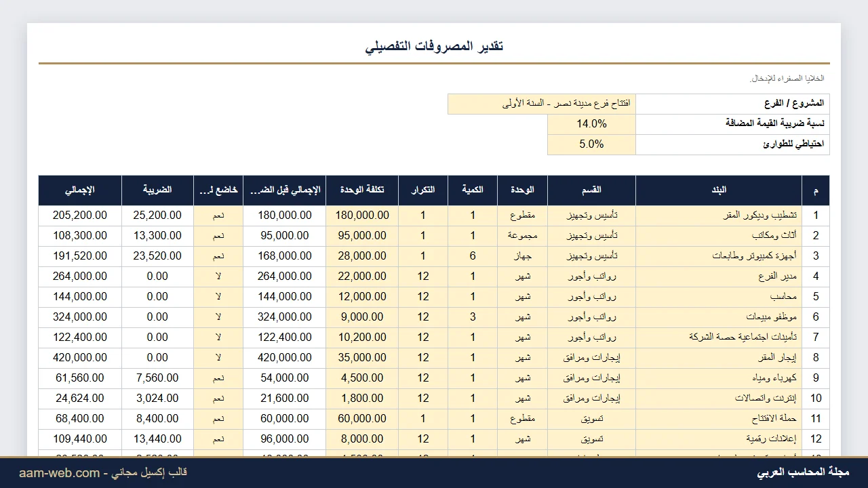Select the item cell 'أثاث ومكاتب'

pos(719,236)
